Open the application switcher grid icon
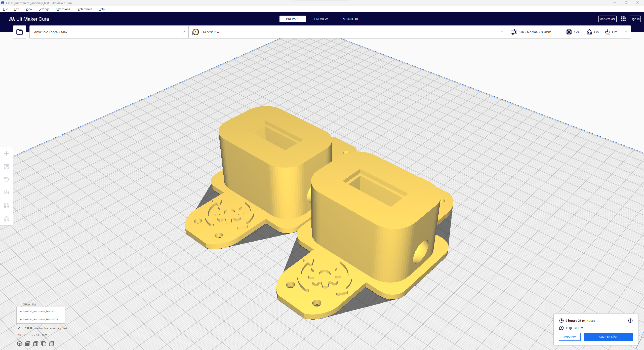This screenshot has width=644, height=350. [x=623, y=19]
